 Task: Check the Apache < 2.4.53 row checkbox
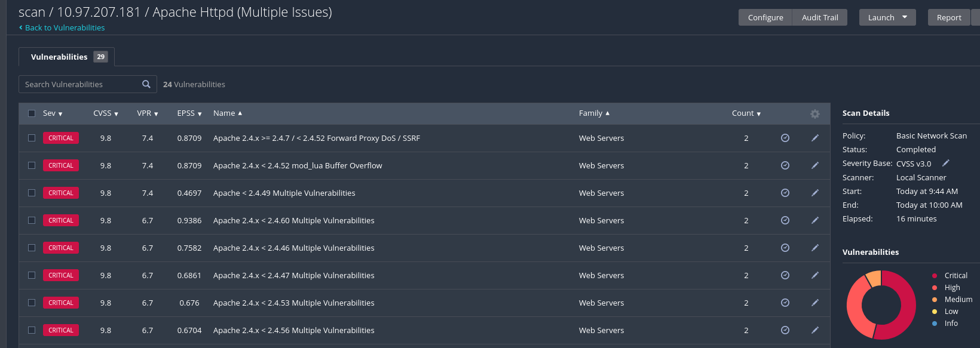32,303
